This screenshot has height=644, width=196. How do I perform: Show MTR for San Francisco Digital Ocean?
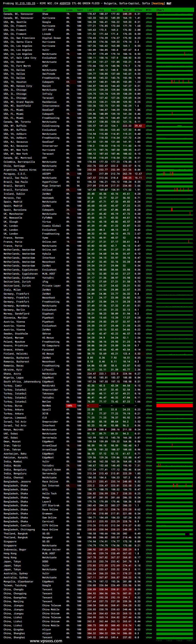pyautogui.click(x=149, y=38)
